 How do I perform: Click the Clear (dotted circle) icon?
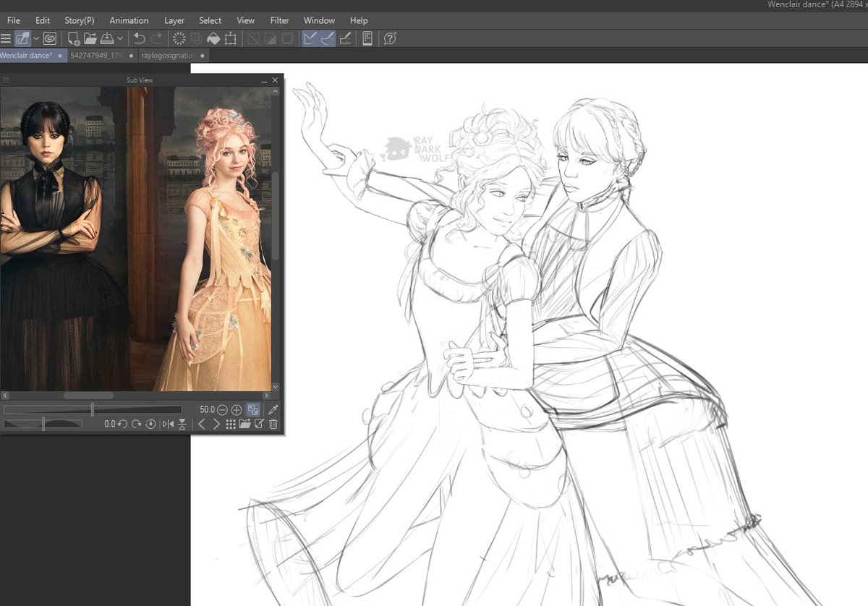point(179,38)
